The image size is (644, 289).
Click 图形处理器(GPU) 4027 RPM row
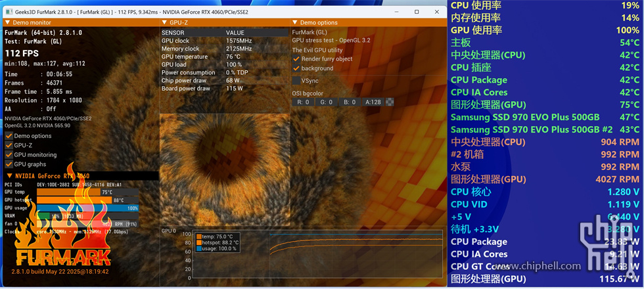coord(545,179)
